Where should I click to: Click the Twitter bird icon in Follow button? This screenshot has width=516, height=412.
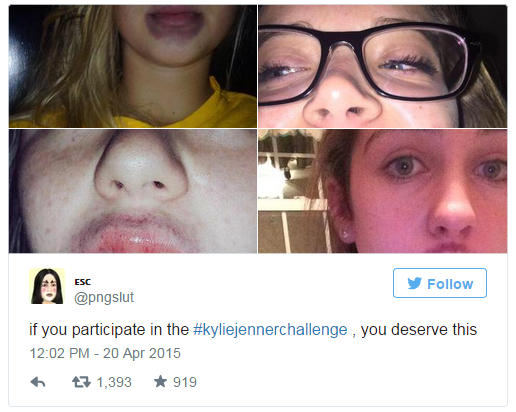414,283
